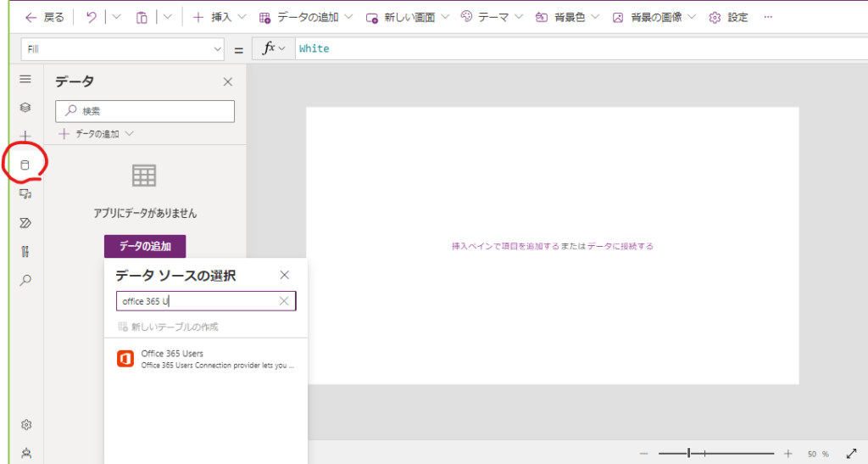Click the back arrow (戻る) button
Viewport: 868px width, 464px height.
44,17
